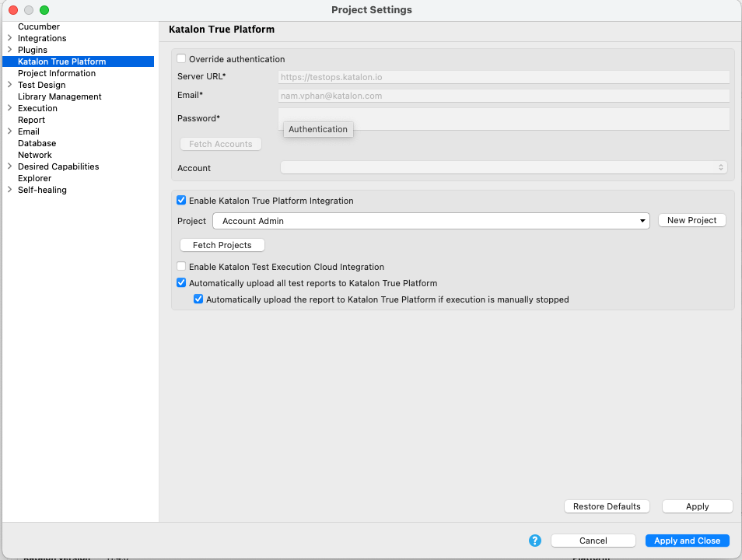Click the Password input field
The height and width of the screenshot is (560, 742).
503,118
